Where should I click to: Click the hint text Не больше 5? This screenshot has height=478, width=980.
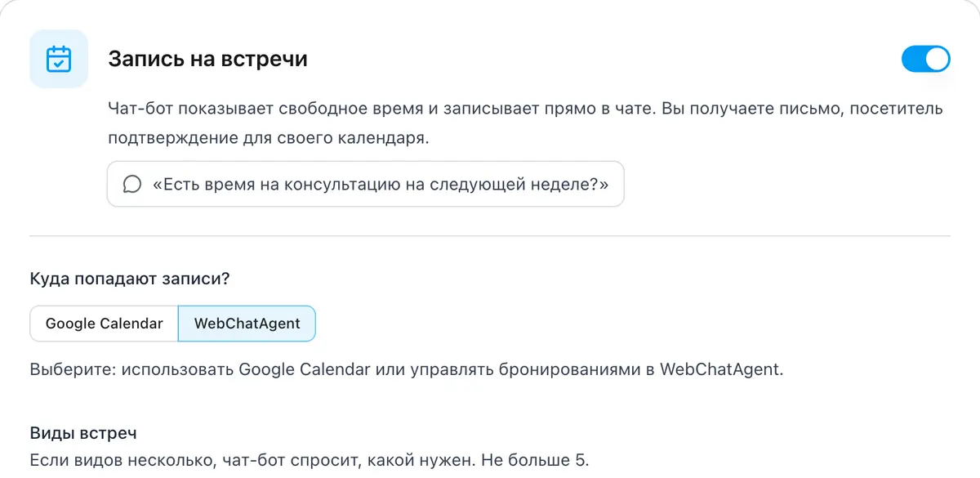tap(535, 459)
